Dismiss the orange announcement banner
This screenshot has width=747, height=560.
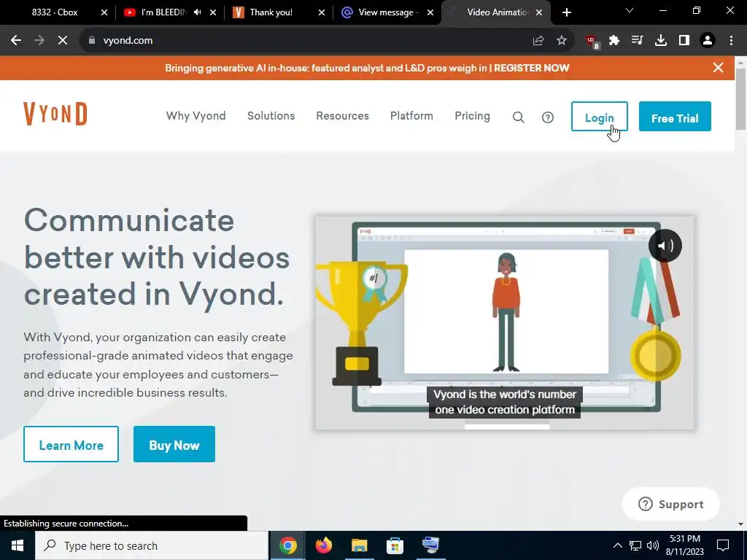[718, 68]
